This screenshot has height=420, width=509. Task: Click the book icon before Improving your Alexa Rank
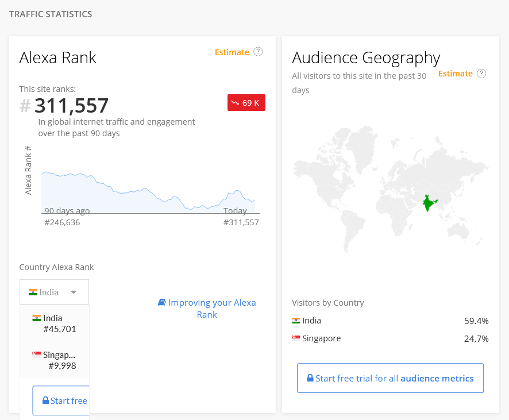tap(161, 302)
